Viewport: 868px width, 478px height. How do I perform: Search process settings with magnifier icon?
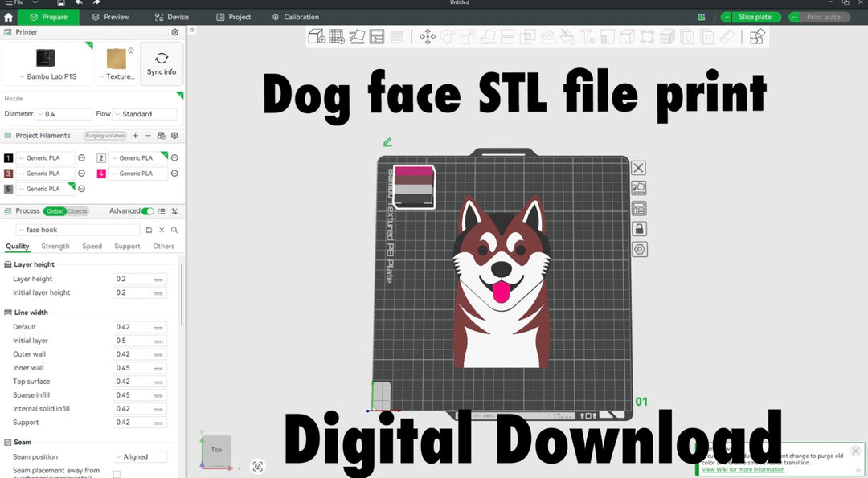pos(174,230)
